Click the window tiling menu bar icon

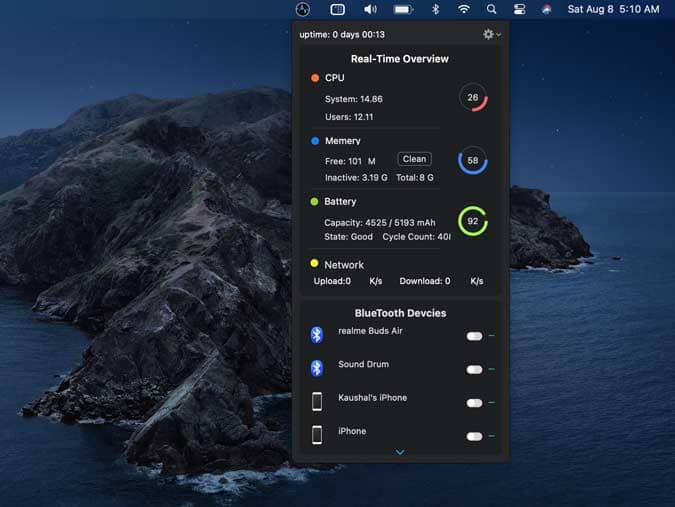(x=338, y=9)
